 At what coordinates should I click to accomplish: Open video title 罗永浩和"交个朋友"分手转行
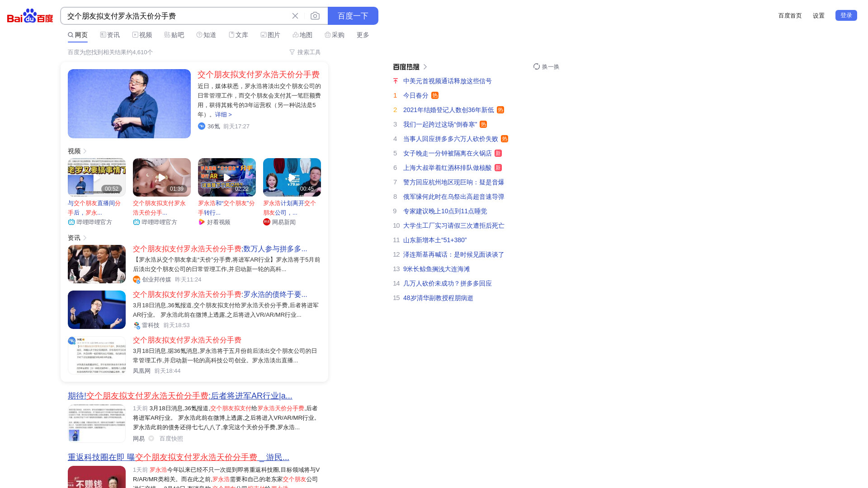click(226, 208)
